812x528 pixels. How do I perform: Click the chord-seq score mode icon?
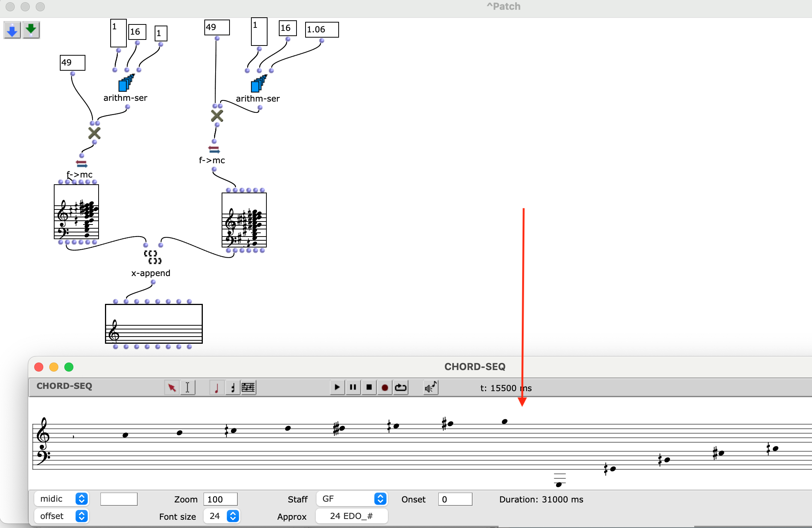tap(248, 388)
